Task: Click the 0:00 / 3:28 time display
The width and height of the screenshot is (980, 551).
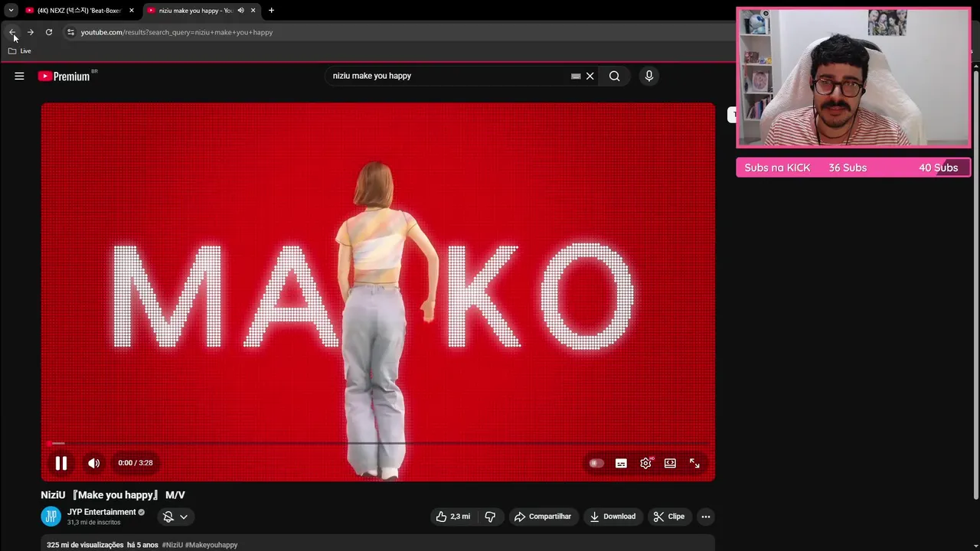Action: [136, 463]
